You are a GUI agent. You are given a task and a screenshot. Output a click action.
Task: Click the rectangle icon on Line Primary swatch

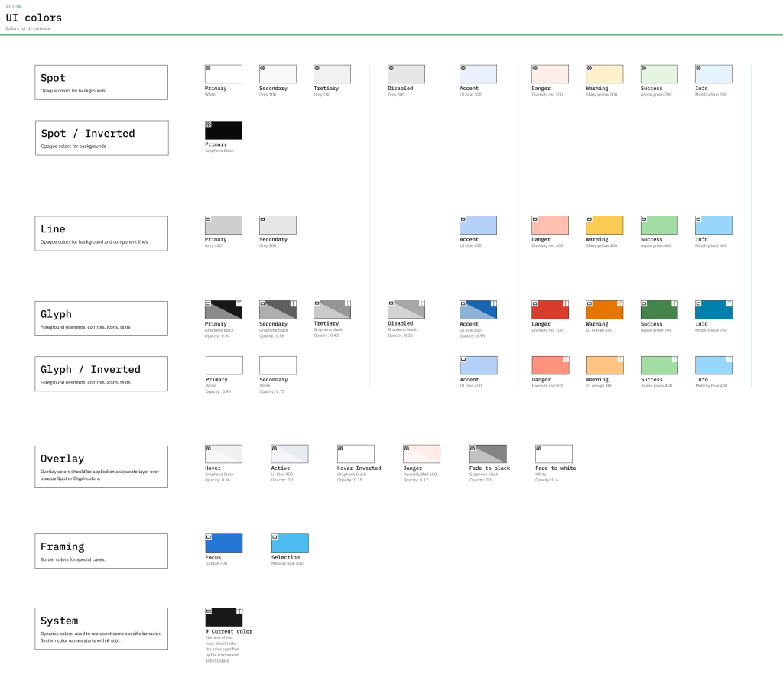pos(208,219)
